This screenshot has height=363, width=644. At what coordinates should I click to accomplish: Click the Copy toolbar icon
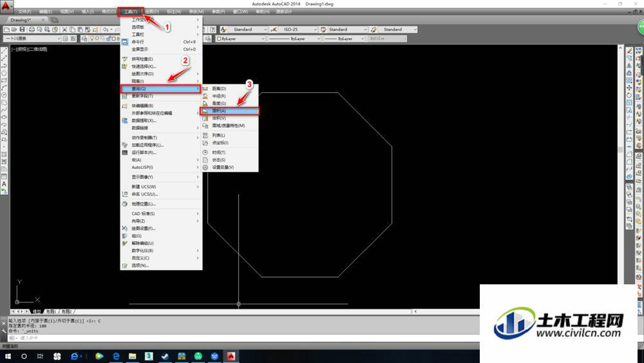(x=72, y=30)
